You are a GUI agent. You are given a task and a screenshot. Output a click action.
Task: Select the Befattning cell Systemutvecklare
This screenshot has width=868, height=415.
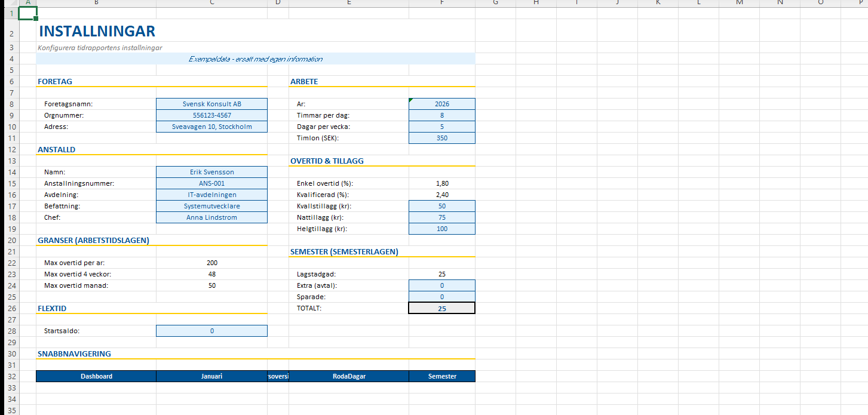[211, 206]
